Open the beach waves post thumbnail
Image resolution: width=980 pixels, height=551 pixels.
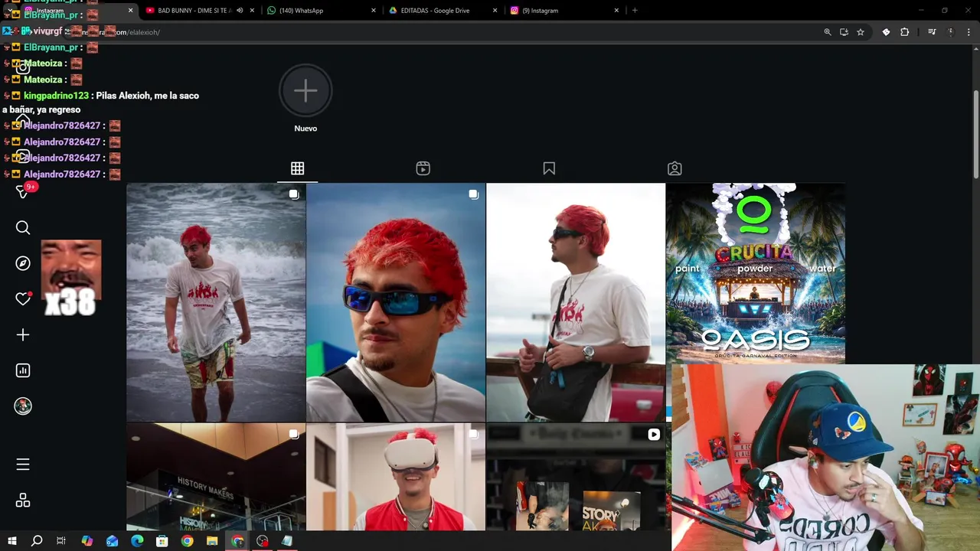click(x=216, y=302)
